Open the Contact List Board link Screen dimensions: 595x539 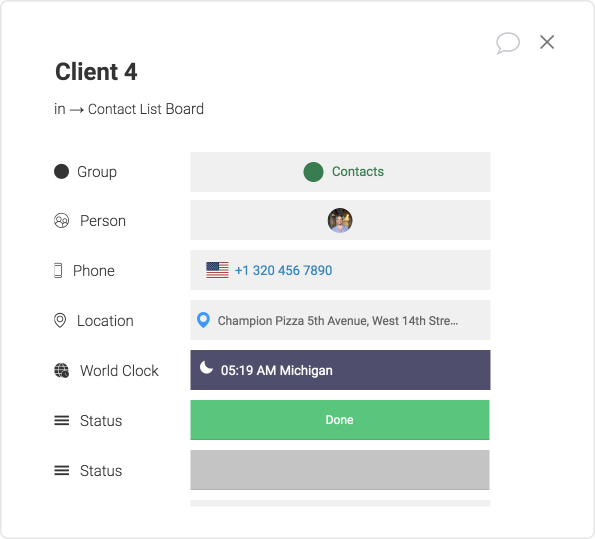(x=146, y=109)
